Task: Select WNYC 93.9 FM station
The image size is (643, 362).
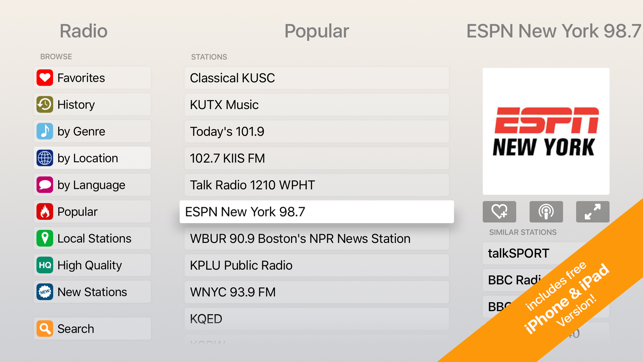Action: [317, 292]
